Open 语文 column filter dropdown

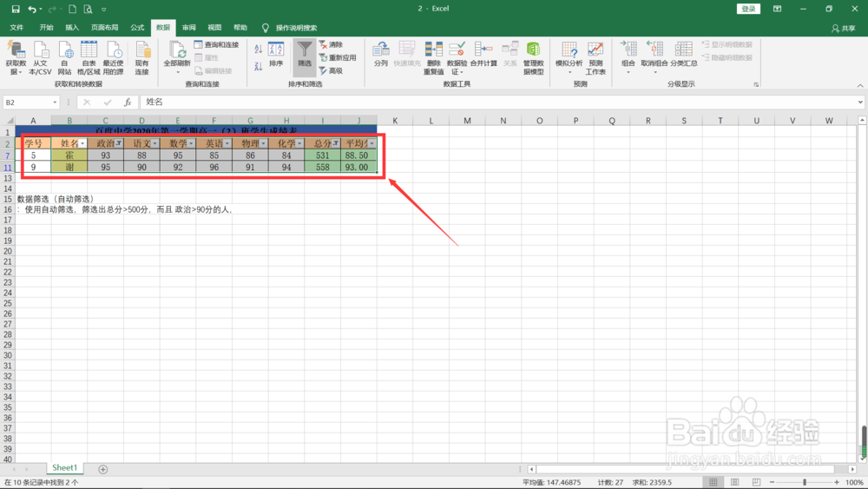point(155,143)
